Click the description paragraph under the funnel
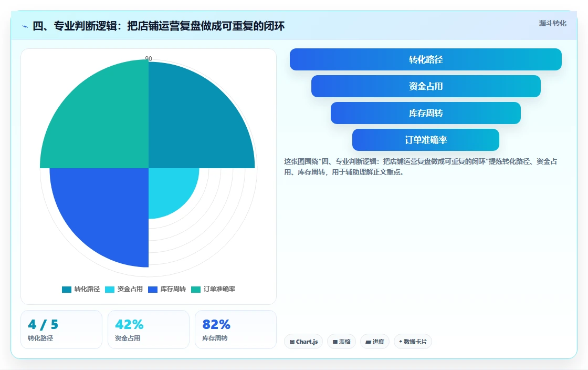588x370 pixels. click(x=421, y=167)
